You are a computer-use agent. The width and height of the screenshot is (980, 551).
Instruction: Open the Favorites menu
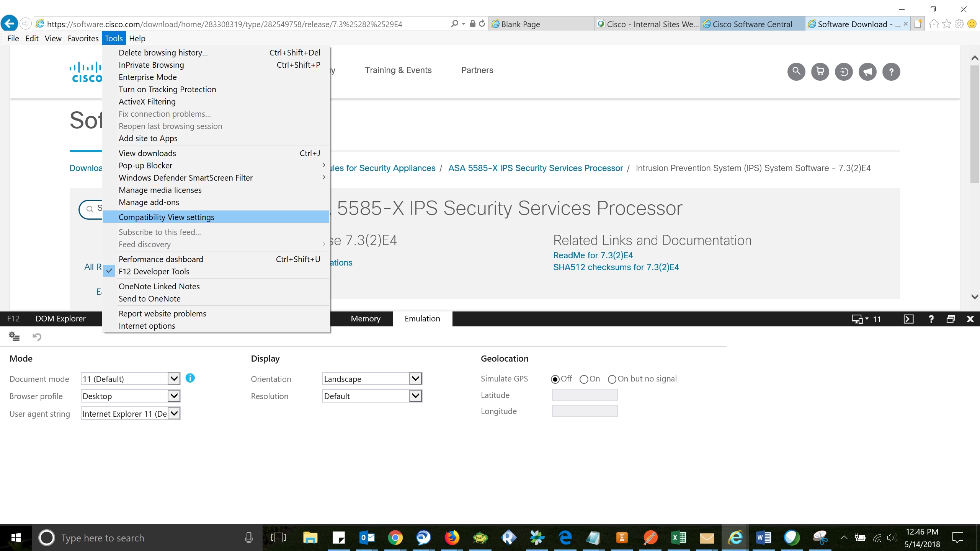click(x=83, y=38)
